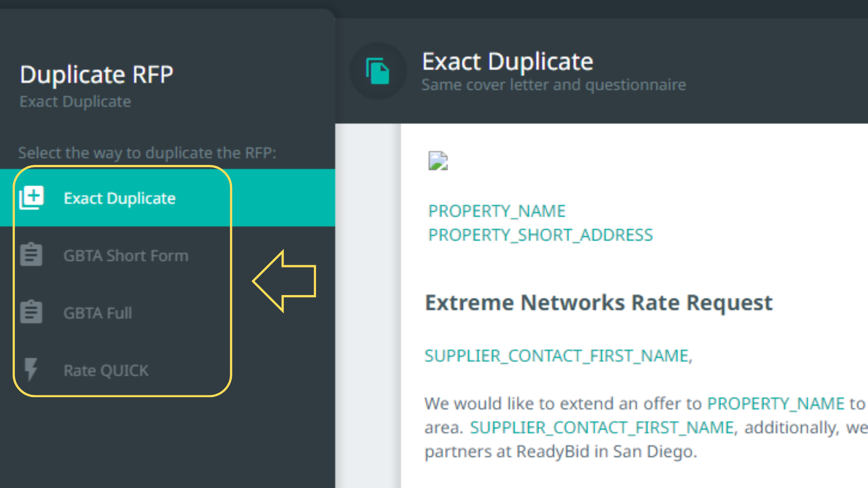Click the broken image placeholder in letter
This screenshot has height=488, width=868.
click(x=438, y=160)
